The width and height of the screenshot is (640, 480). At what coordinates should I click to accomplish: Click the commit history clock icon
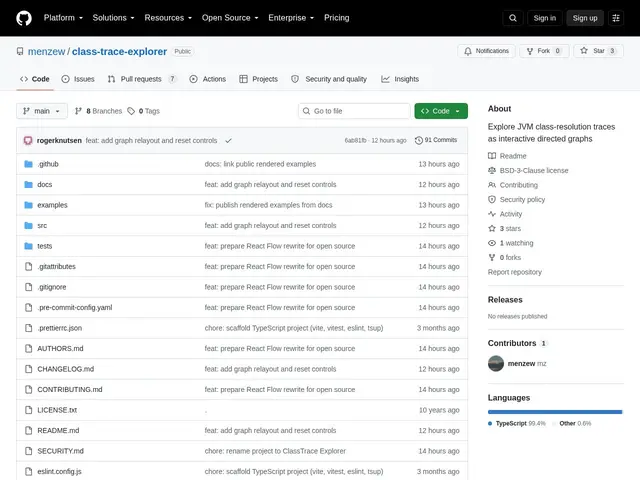click(418, 140)
